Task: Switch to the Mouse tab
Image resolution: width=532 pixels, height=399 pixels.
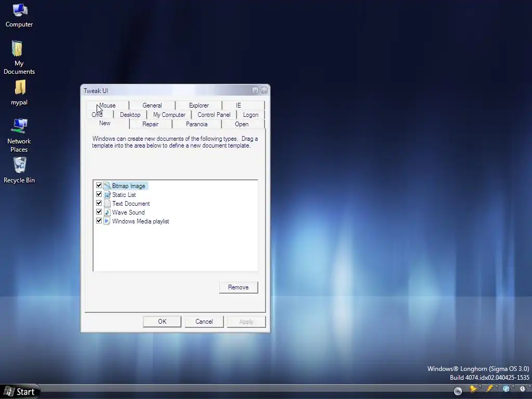Action: tap(108, 105)
